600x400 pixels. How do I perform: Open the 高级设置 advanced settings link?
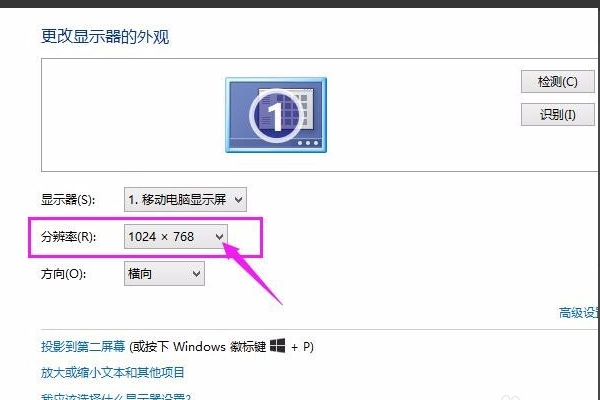(x=579, y=313)
